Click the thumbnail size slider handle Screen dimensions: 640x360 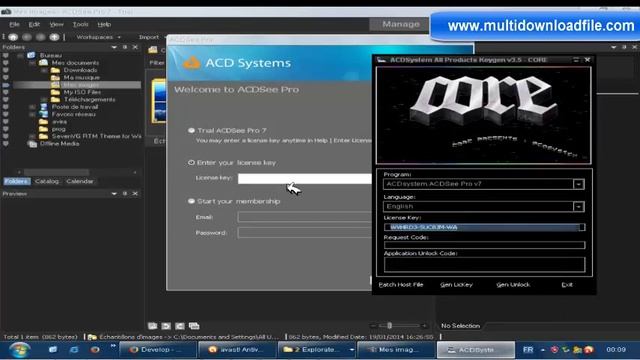point(389,326)
